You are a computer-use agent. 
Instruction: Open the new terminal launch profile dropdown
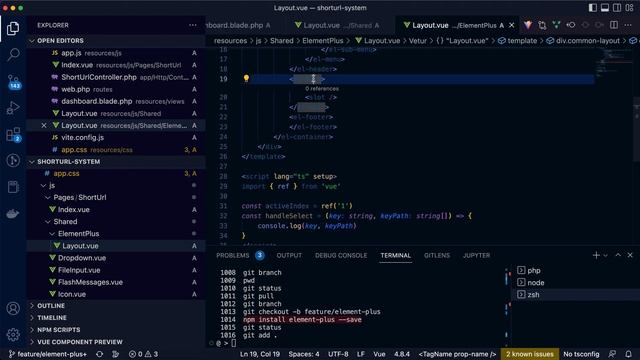pos(605,256)
